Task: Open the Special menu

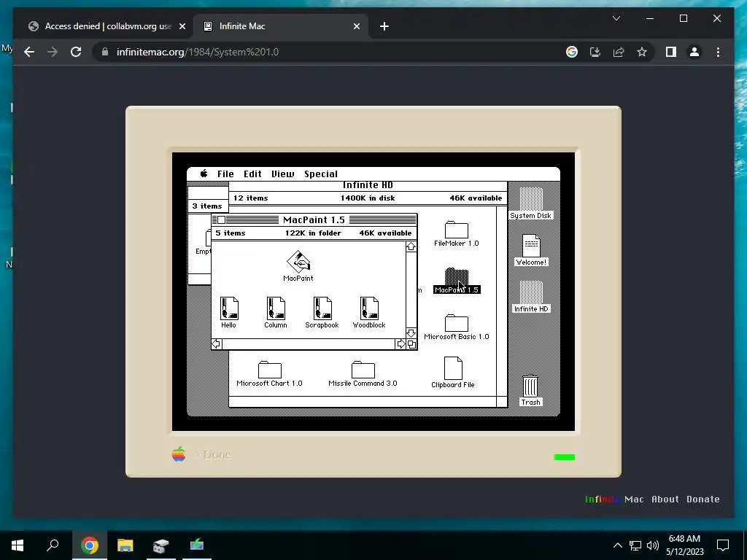Action: pos(321,174)
